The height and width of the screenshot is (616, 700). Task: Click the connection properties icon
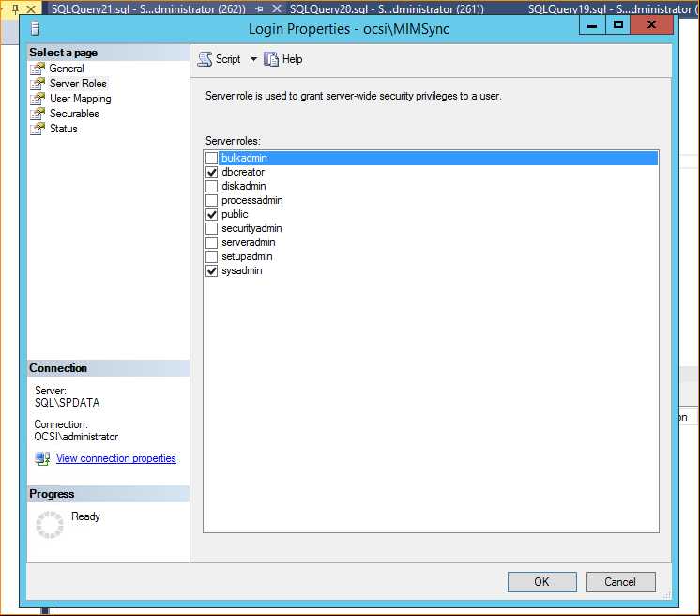pos(42,458)
